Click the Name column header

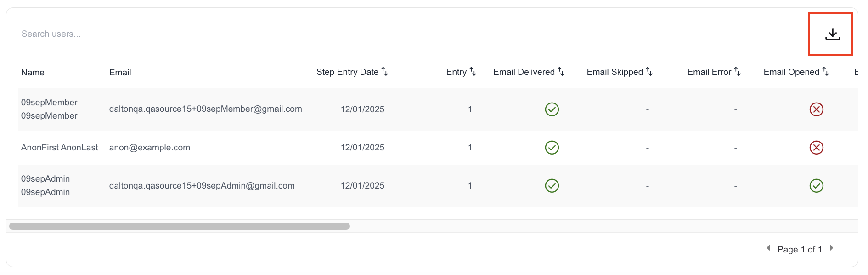pyautogui.click(x=33, y=72)
